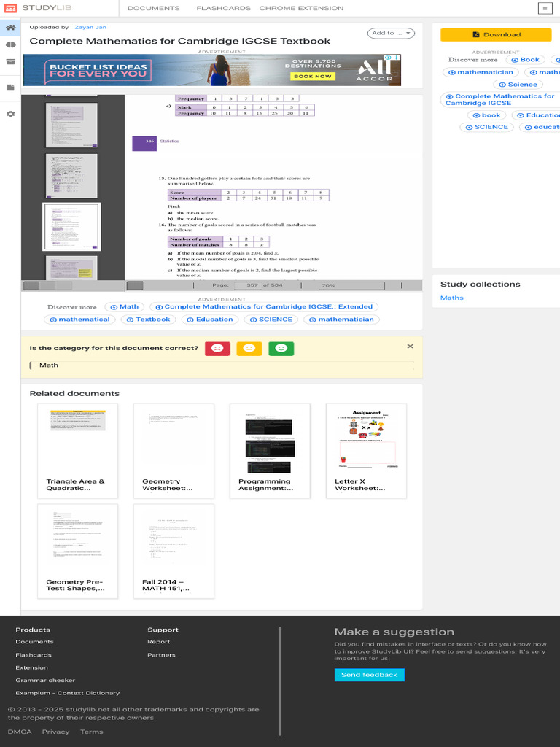This screenshot has height=747, width=560.
Task: Open the footer 'Flashcards' link
Action: coord(34,655)
